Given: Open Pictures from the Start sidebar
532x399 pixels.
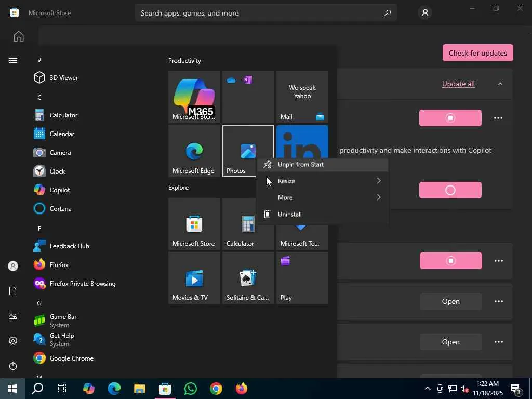Looking at the screenshot, I should click(13, 316).
